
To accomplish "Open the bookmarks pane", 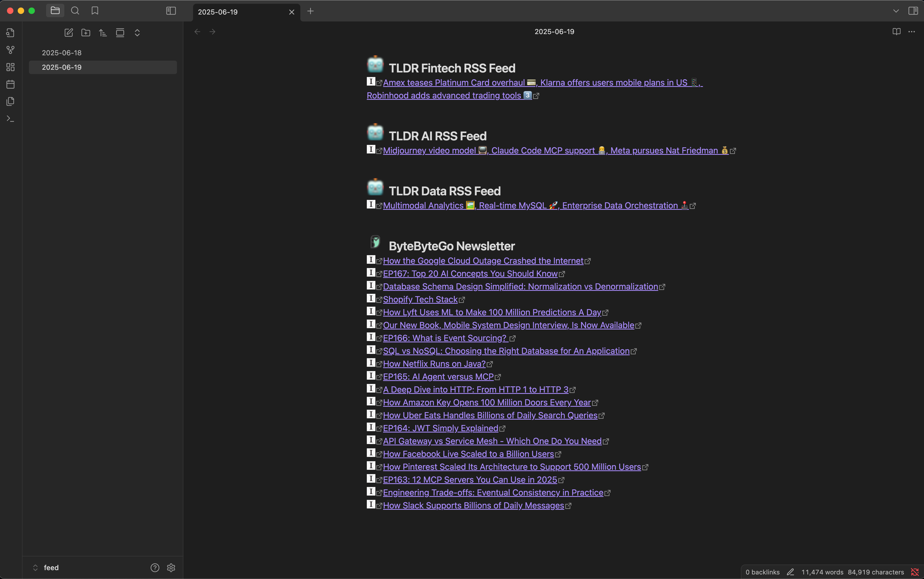I will coord(95,11).
